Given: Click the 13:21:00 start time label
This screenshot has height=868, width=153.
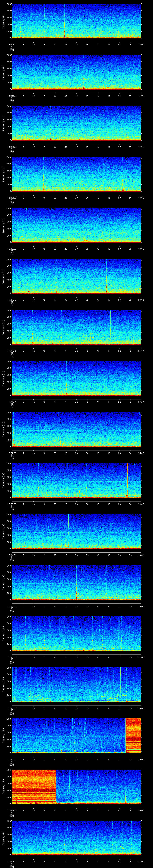Looking at the screenshot, I should [12, 402].
